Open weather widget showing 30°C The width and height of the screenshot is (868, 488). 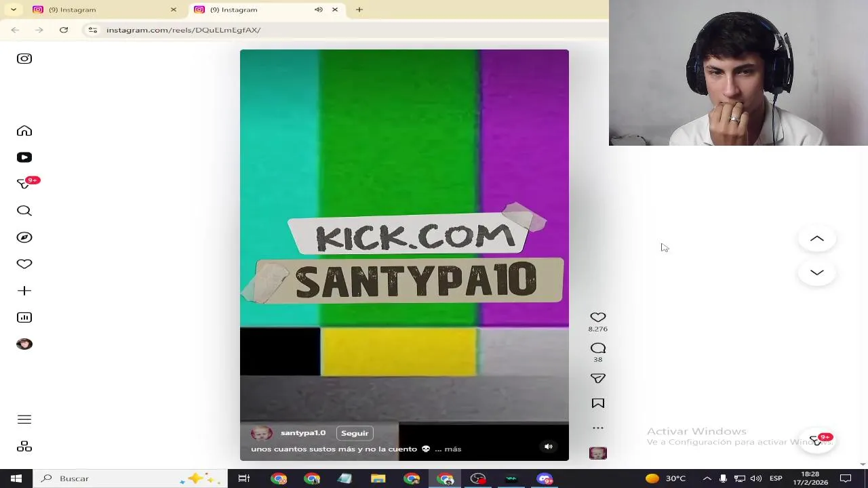click(x=665, y=479)
